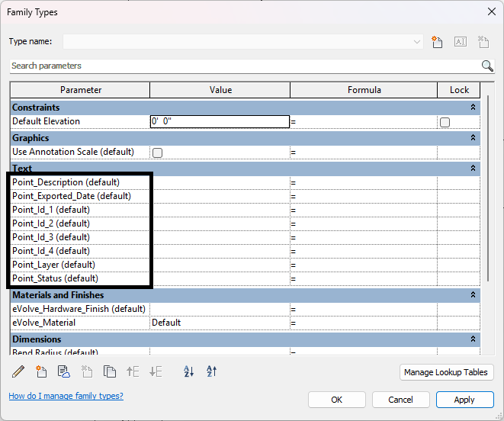Viewport: 504px width, 421px height.
Task: Open the 'How do I manage family types?' link
Action: point(66,396)
